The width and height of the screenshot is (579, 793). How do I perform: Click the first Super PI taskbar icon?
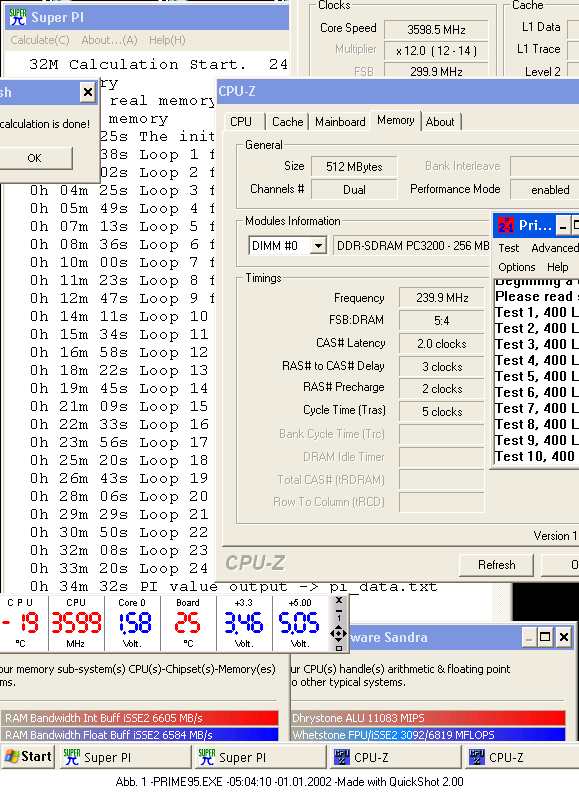pyautogui.click(x=71, y=757)
